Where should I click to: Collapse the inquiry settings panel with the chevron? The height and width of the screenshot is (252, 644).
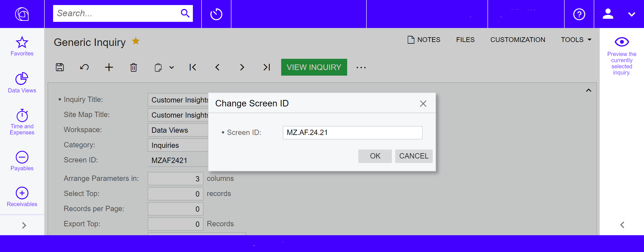click(588, 90)
